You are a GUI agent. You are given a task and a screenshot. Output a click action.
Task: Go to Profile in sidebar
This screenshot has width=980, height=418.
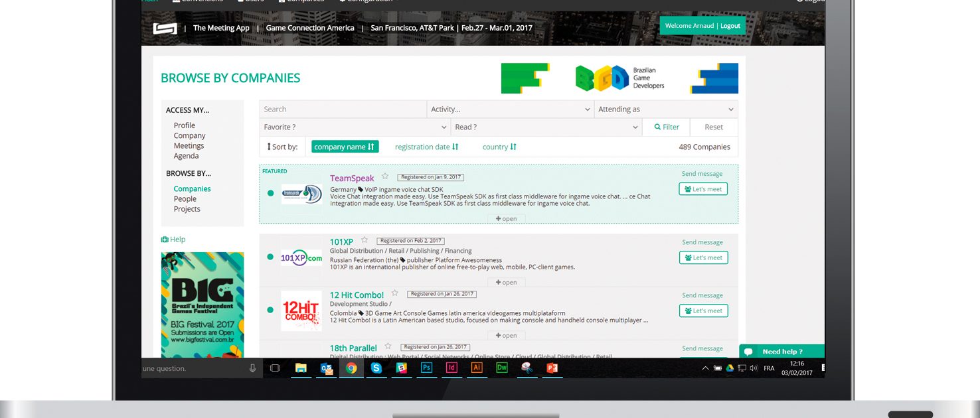(x=185, y=125)
